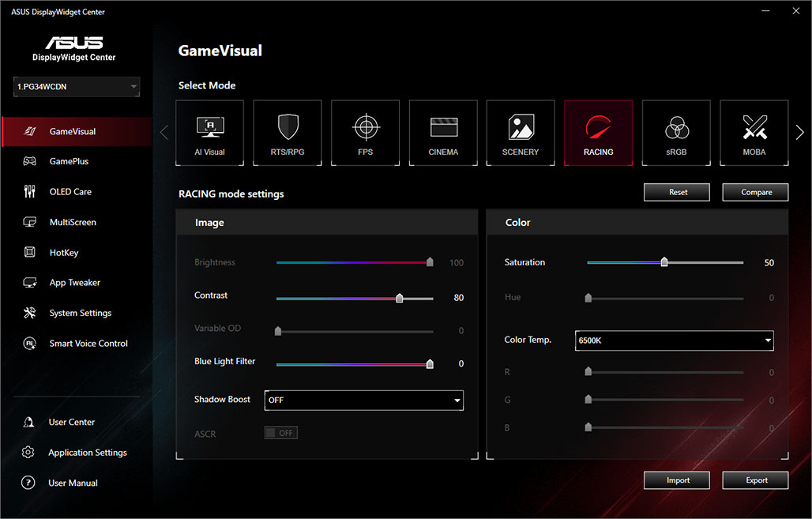Open the Shadow Boost dropdown
Screen dimensions: 812x519
click(363, 401)
